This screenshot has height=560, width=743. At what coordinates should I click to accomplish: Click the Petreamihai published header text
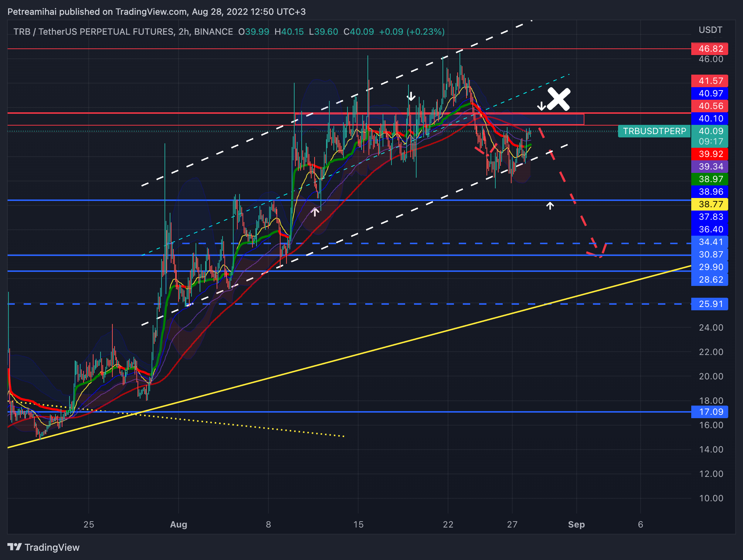point(157,12)
